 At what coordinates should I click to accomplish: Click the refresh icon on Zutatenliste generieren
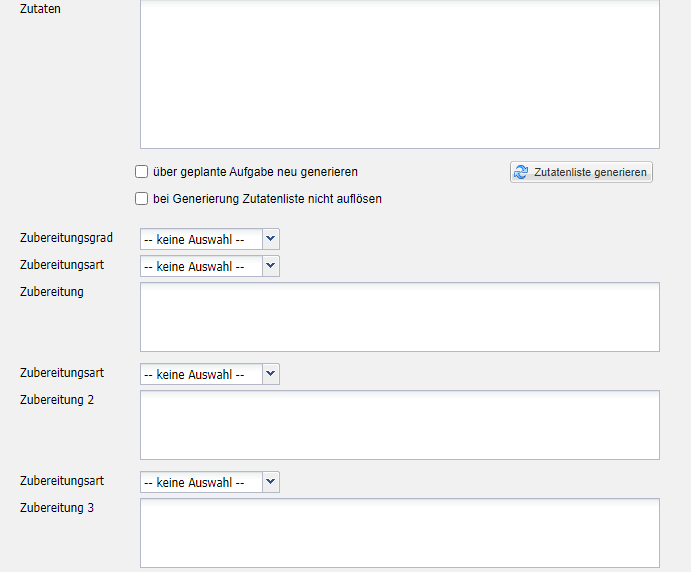(521, 173)
